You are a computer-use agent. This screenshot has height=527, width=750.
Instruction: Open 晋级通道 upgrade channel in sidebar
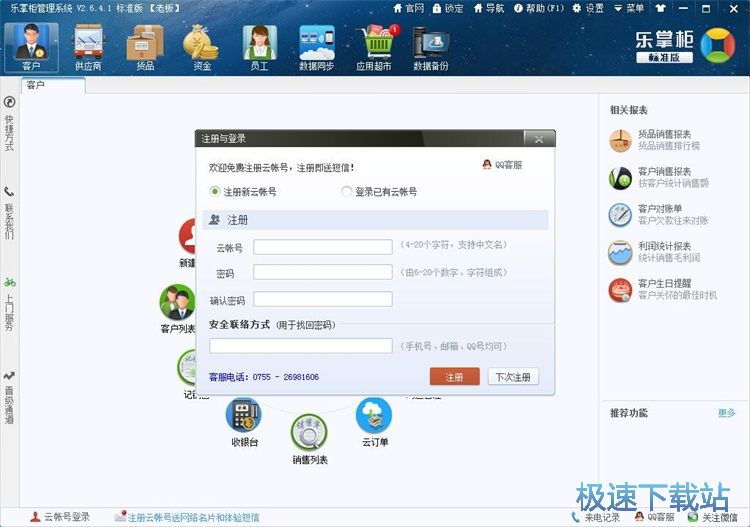9,397
